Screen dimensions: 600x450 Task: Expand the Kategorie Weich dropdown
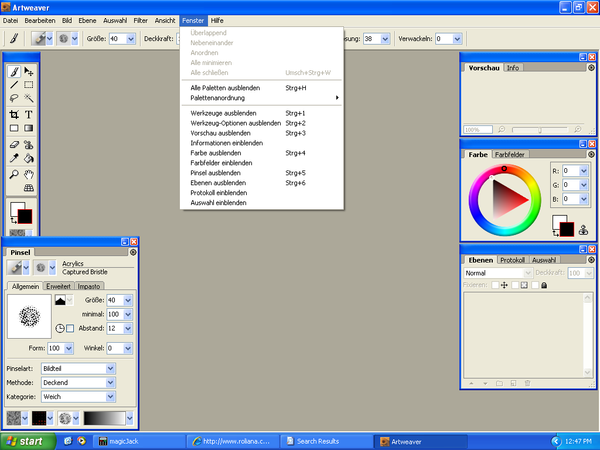[110, 397]
